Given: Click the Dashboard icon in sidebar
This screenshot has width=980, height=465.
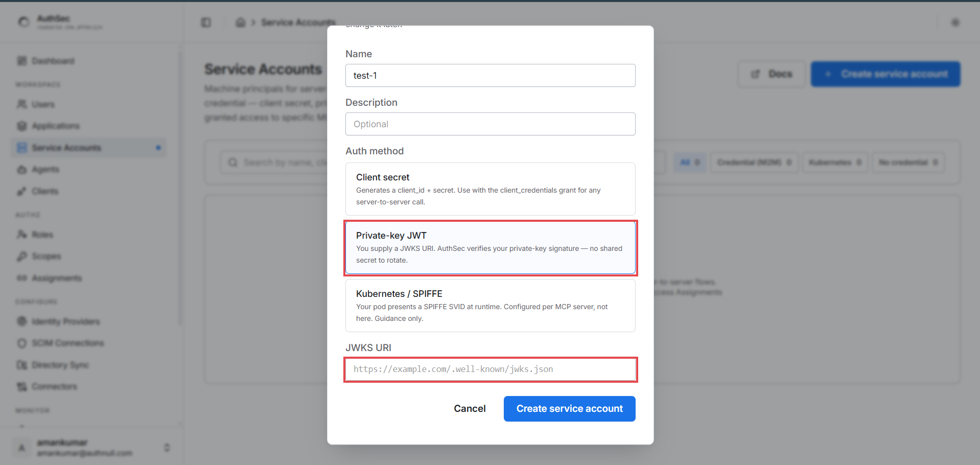Looking at the screenshot, I should pyautogui.click(x=22, y=61).
